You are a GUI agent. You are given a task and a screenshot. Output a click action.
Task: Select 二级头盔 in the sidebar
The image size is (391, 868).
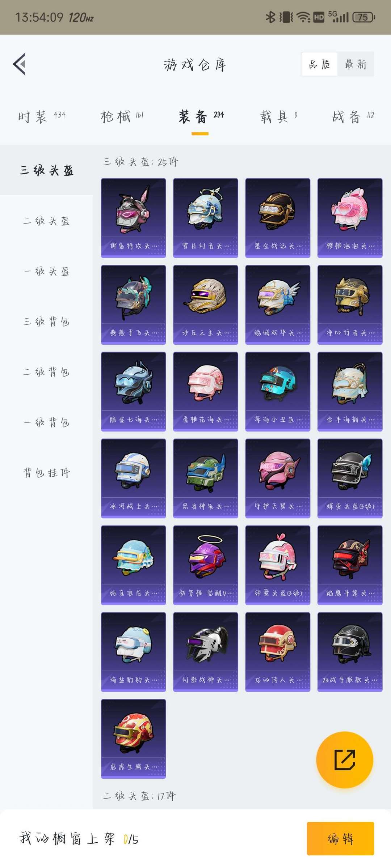tap(46, 221)
